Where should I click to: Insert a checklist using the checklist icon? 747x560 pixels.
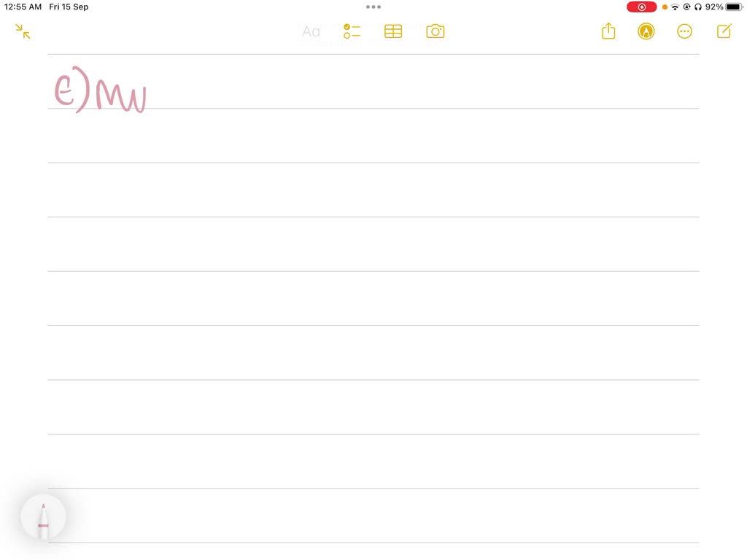(x=352, y=31)
